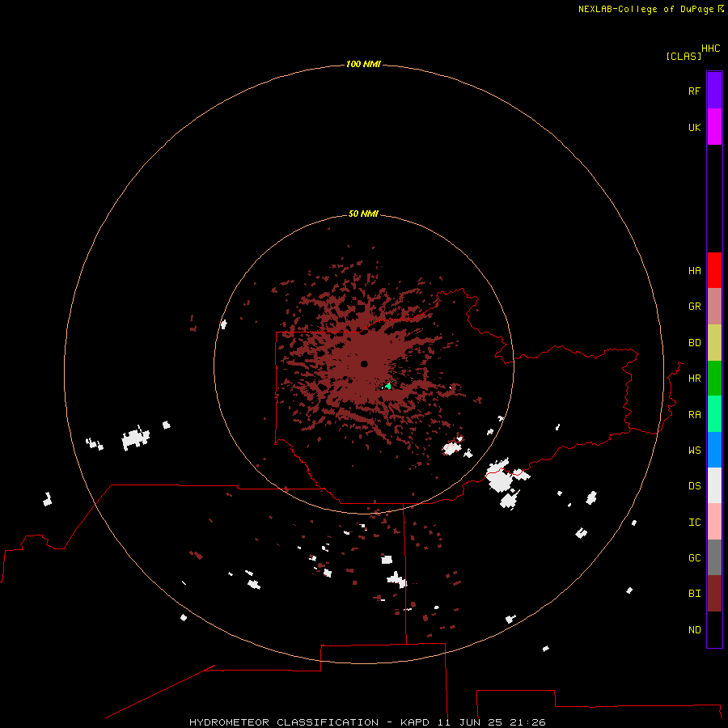Select the GC gray legend swatch
The height and width of the screenshot is (728, 728).
(x=714, y=557)
